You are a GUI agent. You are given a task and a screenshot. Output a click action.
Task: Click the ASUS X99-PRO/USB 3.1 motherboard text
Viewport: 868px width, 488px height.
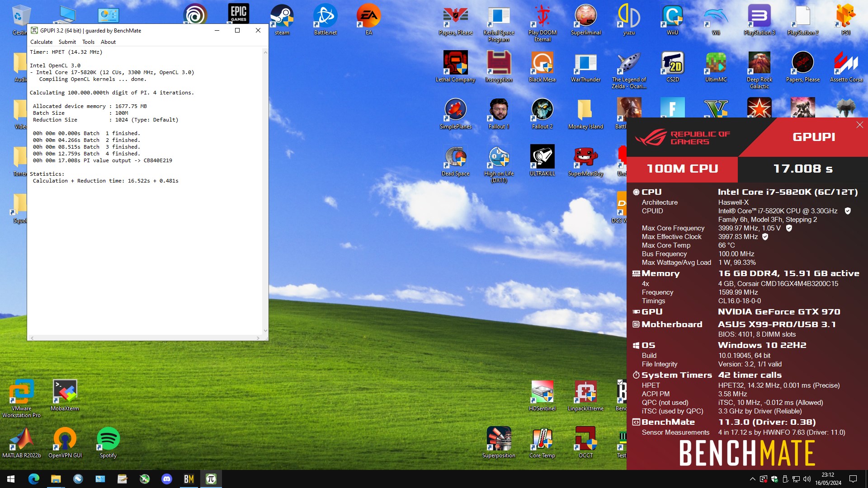777,324
